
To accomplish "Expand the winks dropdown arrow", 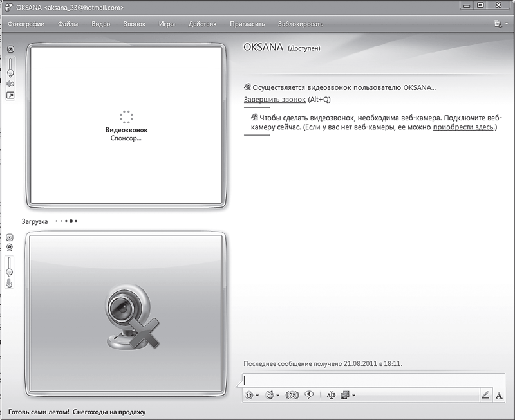I will 278,396.
